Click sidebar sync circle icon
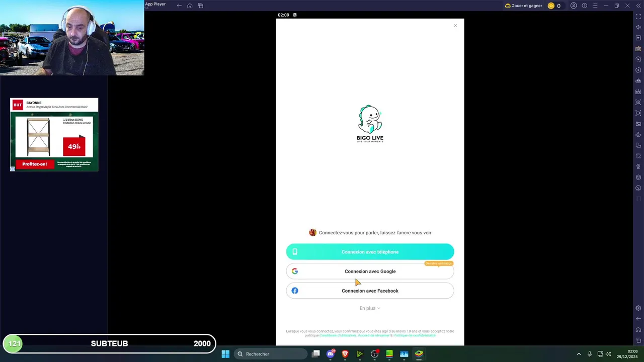The width and height of the screenshot is (644, 362). pyautogui.click(x=638, y=70)
